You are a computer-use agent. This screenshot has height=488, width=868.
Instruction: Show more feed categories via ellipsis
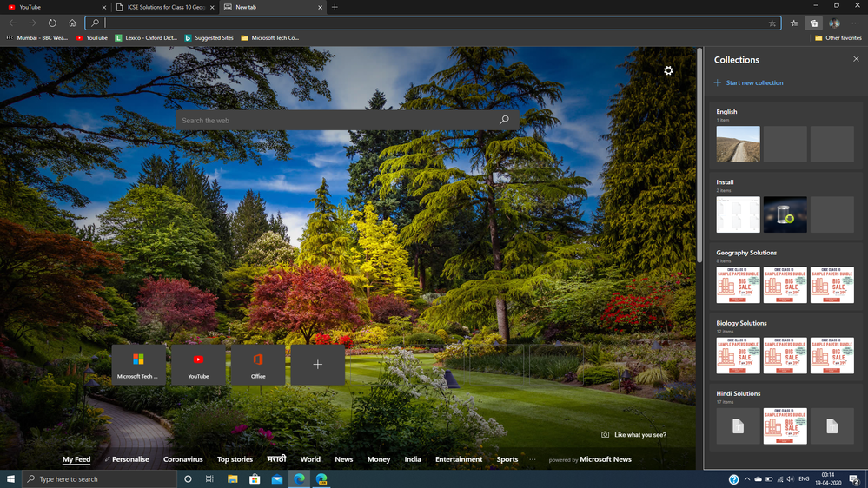(x=532, y=459)
